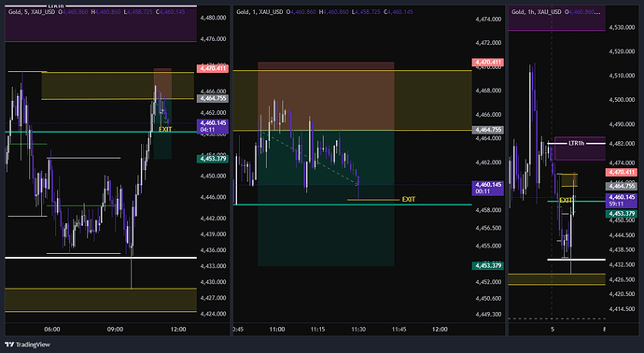This screenshot has height=353, width=644.
Task: Click gray 4,464.755 entry label on 5-minute chart
Action: click(213, 98)
